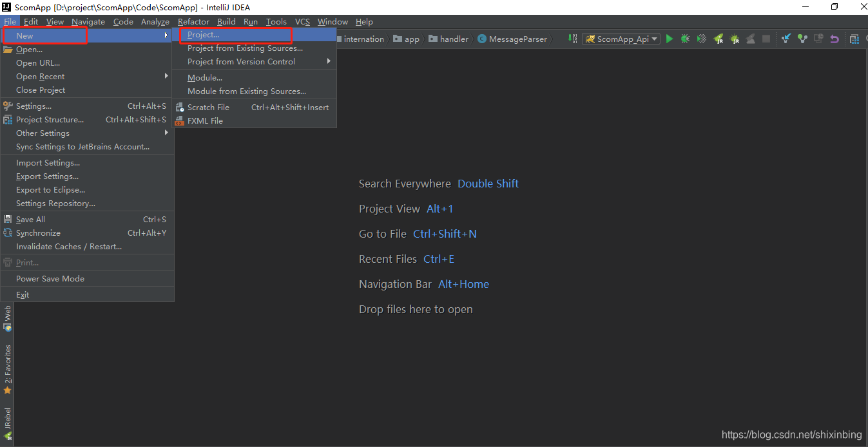Open the Run menu
Viewport: 868px width, 447px height.
251,21
